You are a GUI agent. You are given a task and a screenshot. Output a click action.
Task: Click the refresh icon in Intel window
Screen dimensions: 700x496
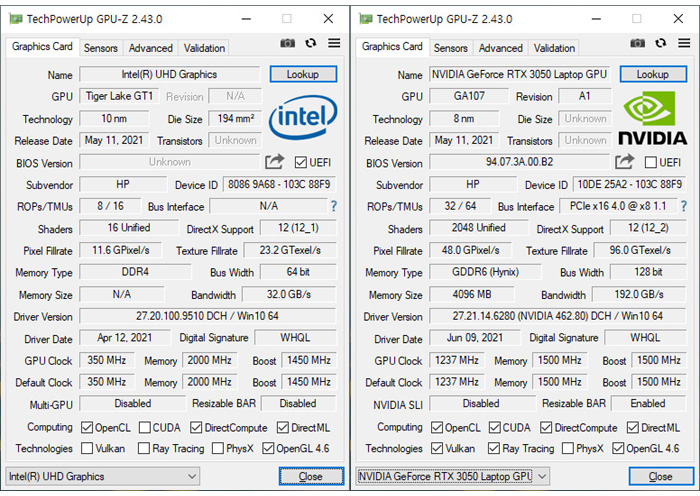click(311, 43)
